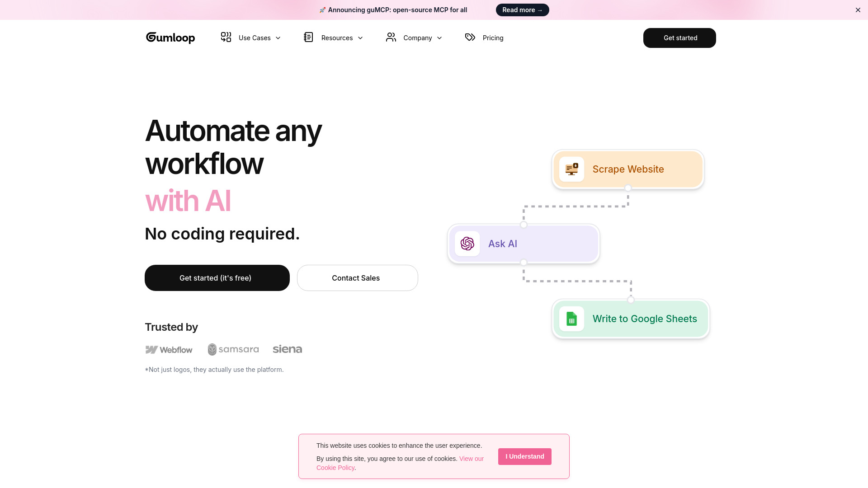Click the Google Sheets icon in the green node
Viewport: 868px width, 488px height.
pos(571,319)
